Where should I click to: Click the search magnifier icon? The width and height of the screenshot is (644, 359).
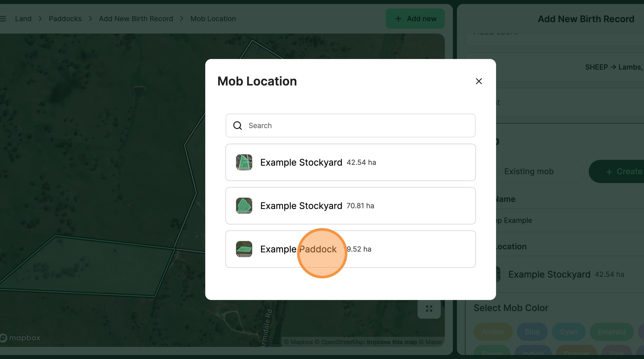[x=237, y=126]
